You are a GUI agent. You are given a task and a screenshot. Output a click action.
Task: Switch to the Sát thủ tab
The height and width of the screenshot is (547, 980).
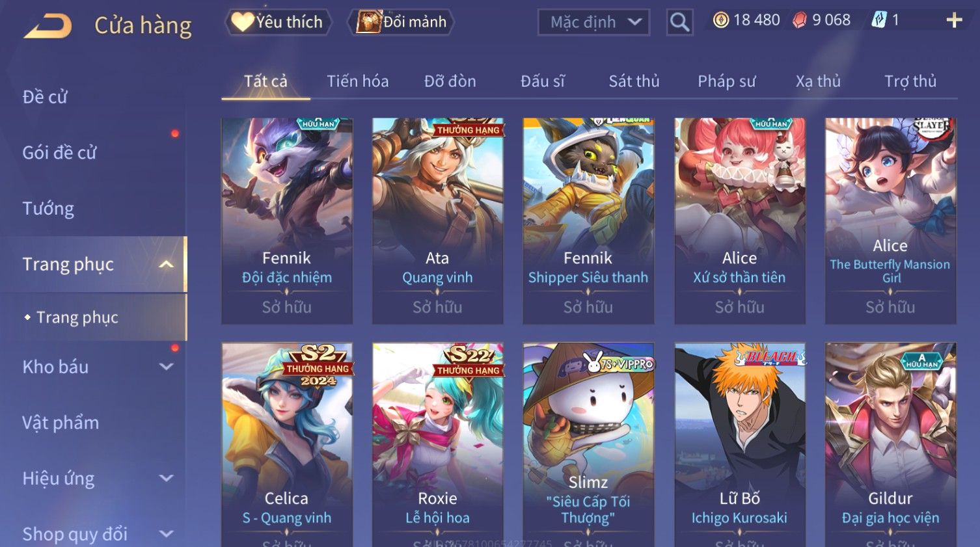click(x=634, y=81)
